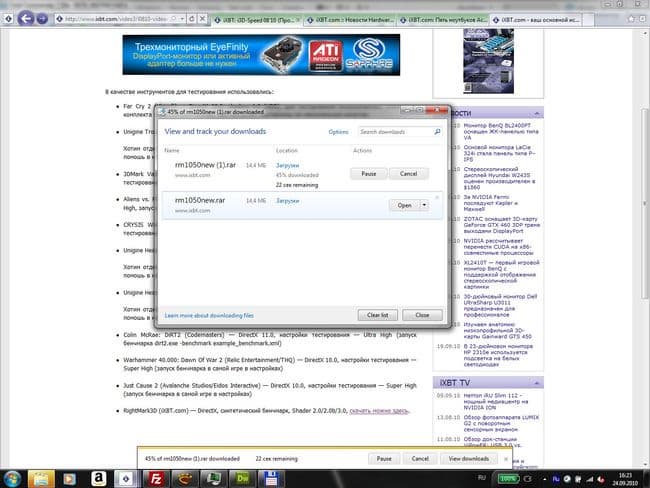Remove rm1050new.rar from list with small X
Screen dimensions: 650x488
click(x=437, y=197)
